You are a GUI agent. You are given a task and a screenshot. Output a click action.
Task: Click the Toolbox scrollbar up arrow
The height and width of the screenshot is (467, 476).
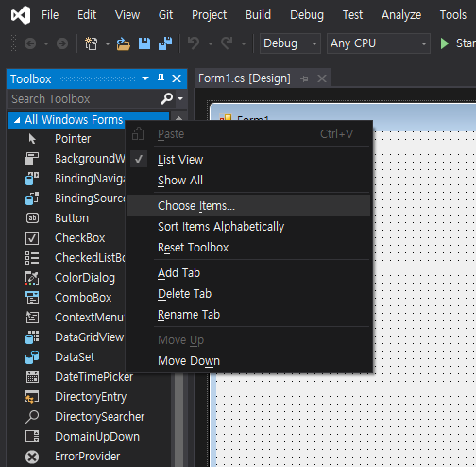178,118
